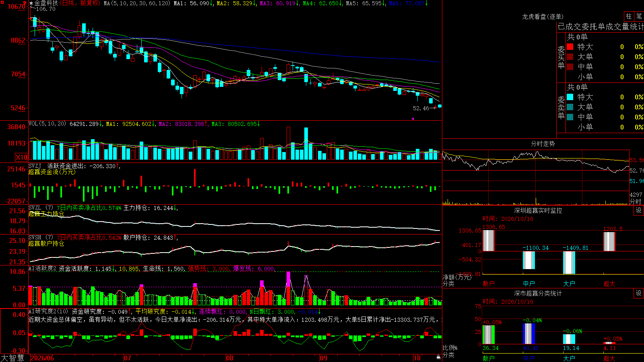The height and width of the screenshot is (362, 644).
Task: Click the SVZL (7) indicator label
Action: pos(41,208)
